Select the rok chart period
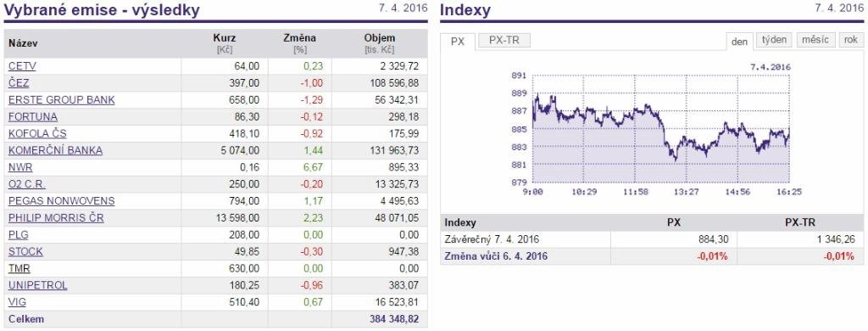 click(851, 40)
